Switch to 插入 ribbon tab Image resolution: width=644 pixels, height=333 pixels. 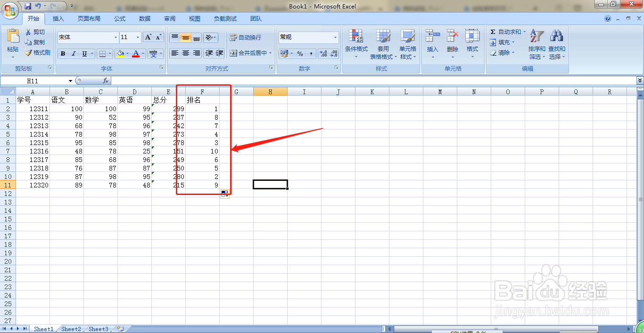(x=58, y=19)
